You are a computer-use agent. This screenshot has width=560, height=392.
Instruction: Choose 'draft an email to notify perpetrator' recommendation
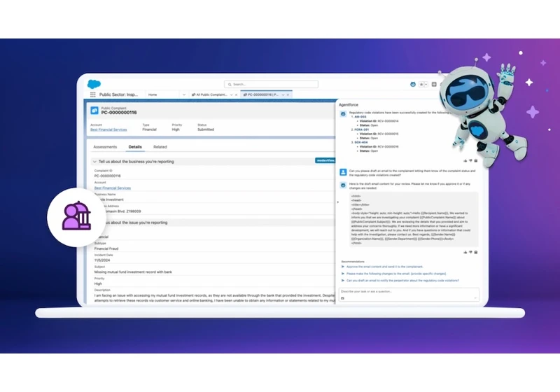pyautogui.click(x=402, y=281)
